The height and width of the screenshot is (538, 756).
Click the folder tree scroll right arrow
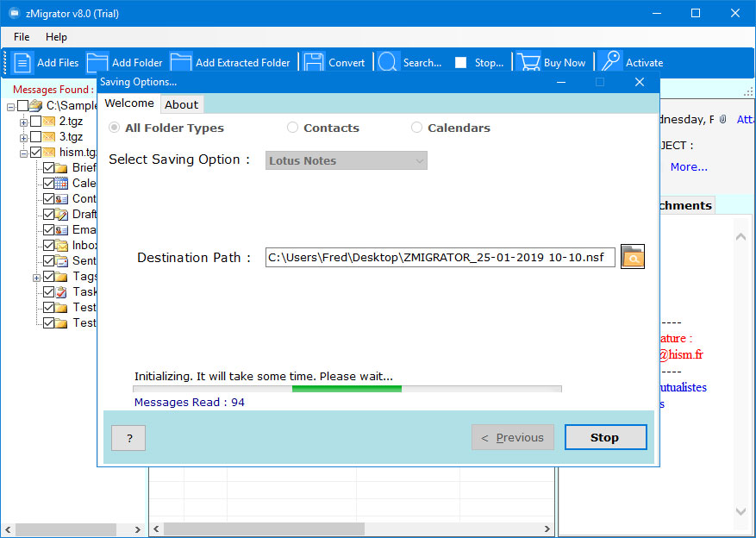click(x=137, y=529)
